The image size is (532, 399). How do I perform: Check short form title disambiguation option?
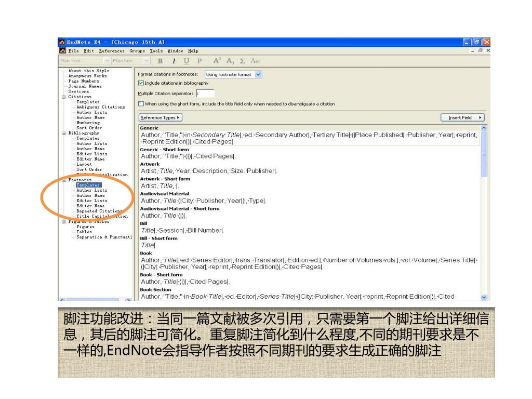[x=141, y=104]
